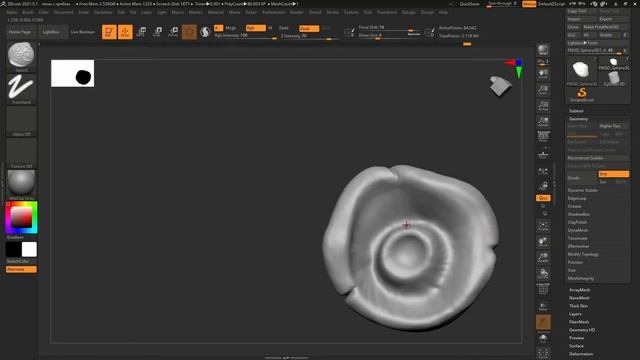This screenshot has width=640, height=360.
Task: Adjust the Rgb Intensity slider
Action: [245, 36]
